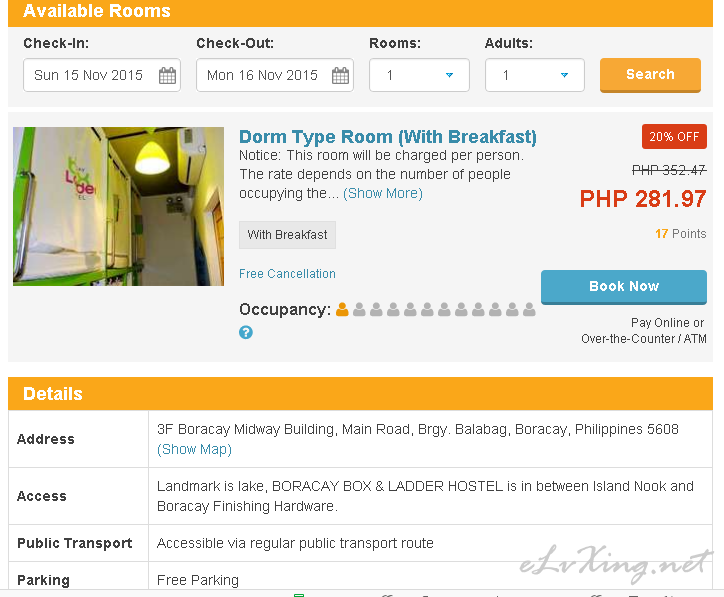
Task: Click the 17 Points label
Action: [x=681, y=234]
